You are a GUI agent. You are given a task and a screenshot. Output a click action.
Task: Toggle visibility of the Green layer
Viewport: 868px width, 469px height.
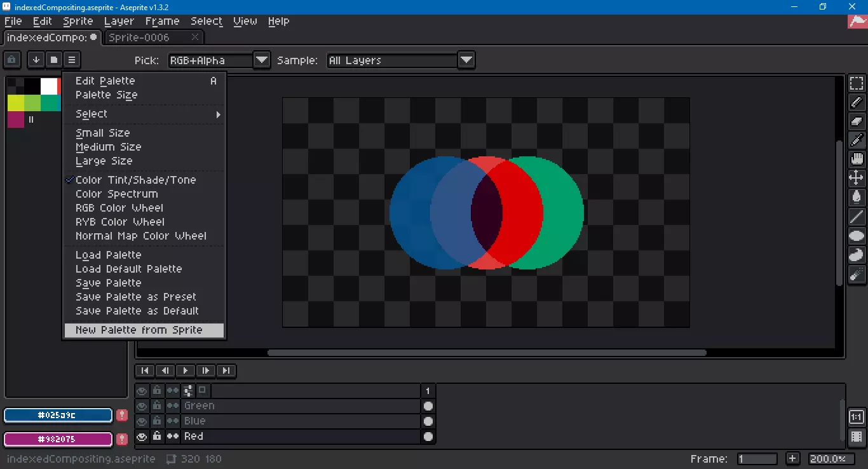[x=142, y=406]
